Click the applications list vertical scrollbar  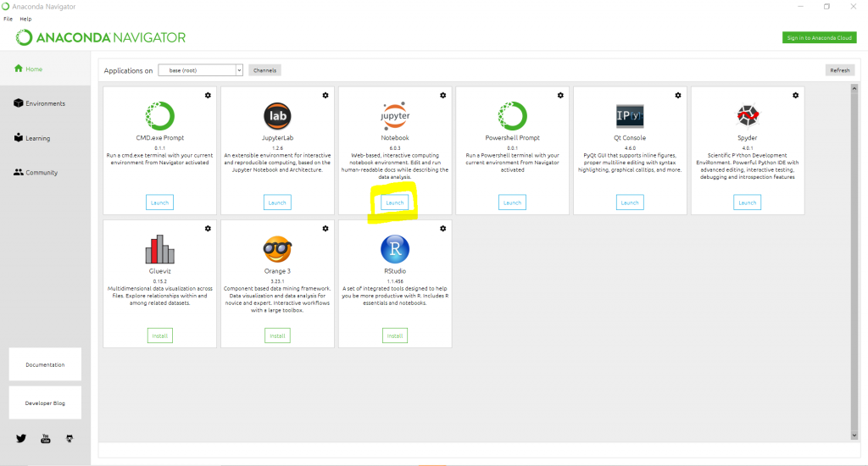[x=854, y=262]
